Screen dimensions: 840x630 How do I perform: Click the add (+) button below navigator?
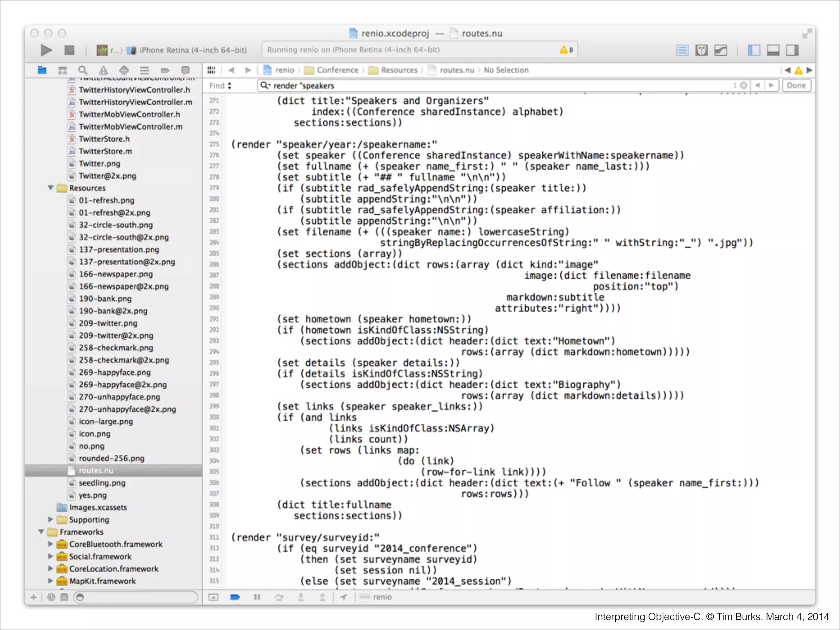pos(34,597)
